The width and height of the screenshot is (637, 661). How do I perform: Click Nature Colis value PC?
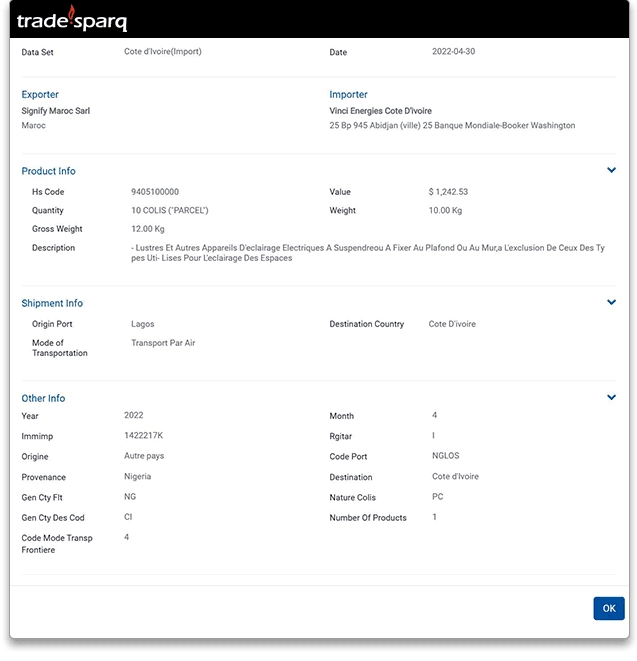tap(438, 497)
